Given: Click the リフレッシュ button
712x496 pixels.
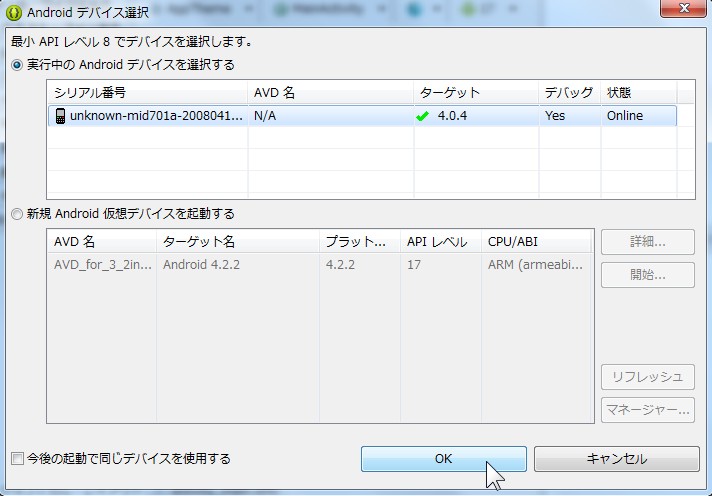Looking at the screenshot, I should coord(648,377).
